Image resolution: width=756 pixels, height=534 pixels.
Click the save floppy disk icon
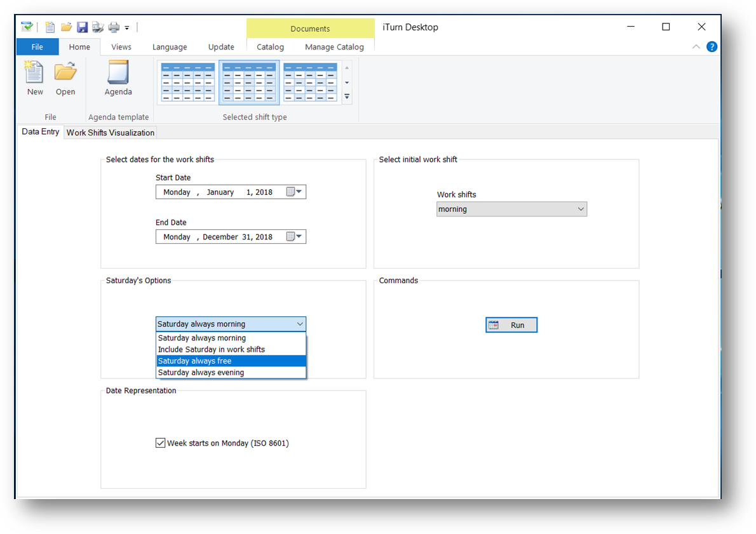(x=83, y=27)
